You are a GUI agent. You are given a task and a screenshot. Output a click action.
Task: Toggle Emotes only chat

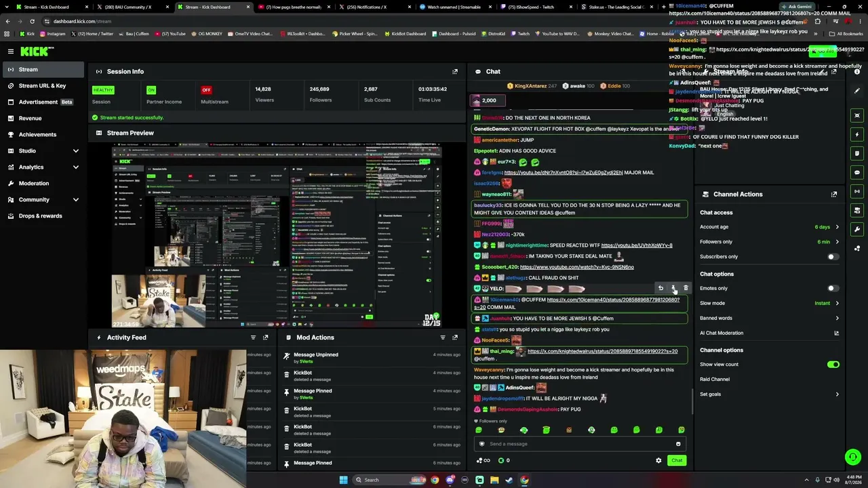(x=833, y=288)
